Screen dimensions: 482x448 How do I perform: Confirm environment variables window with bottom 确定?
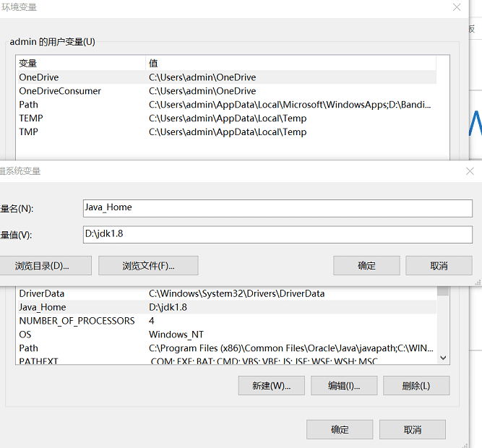[x=340, y=429]
